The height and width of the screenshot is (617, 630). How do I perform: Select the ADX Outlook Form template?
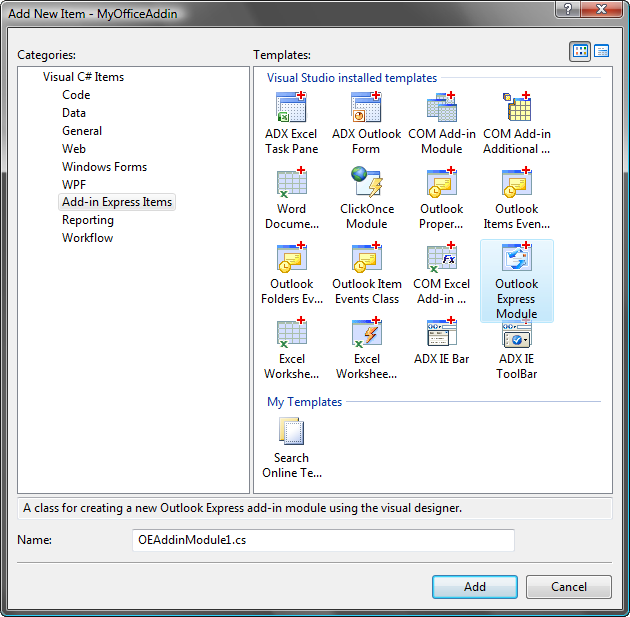pyautogui.click(x=366, y=123)
